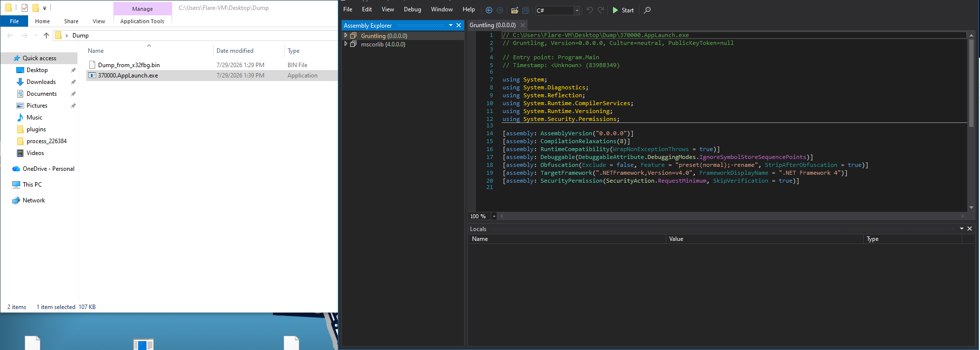Click the OneDrive cloud icon in navigation pane
This screenshot has width=980, height=350.
click(x=16, y=169)
